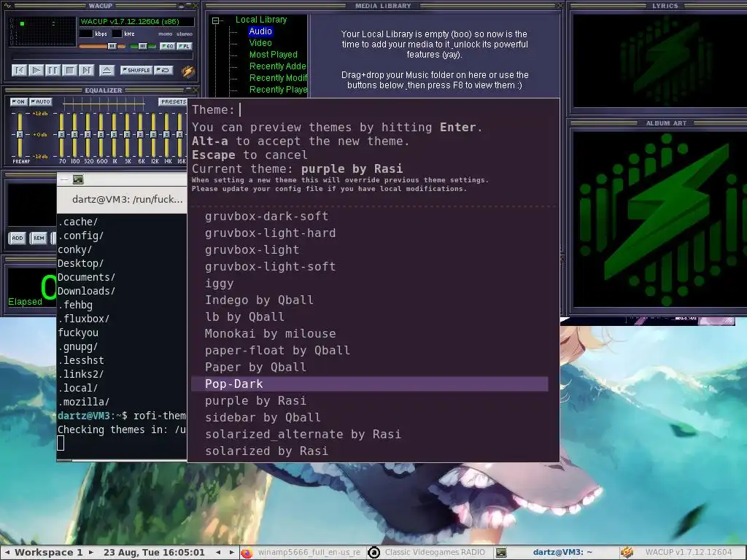Click the previous track button

pyautogui.click(x=19, y=71)
